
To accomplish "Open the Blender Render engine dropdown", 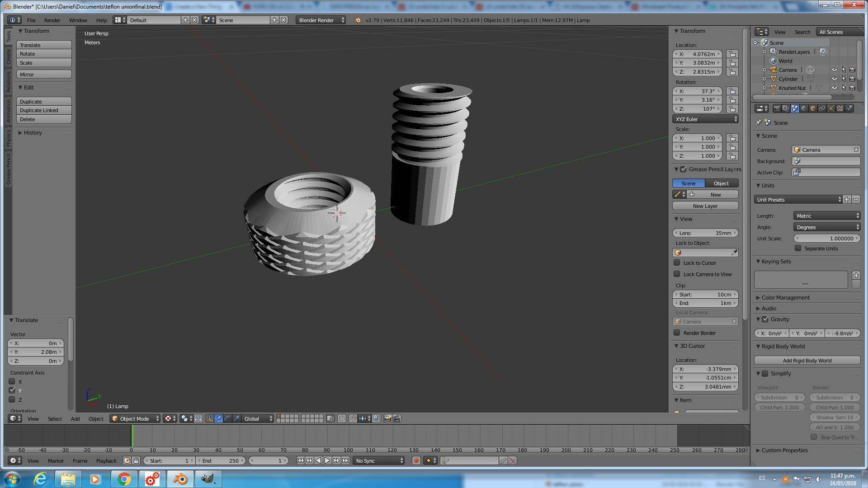I will click(321, 20).
